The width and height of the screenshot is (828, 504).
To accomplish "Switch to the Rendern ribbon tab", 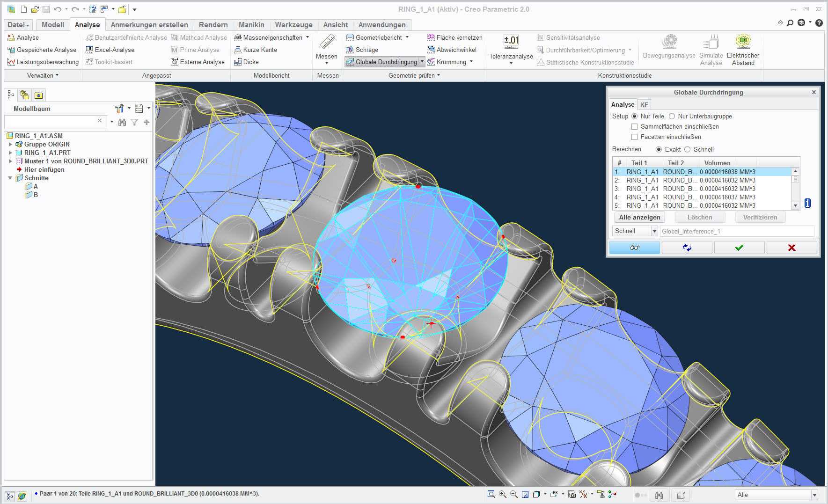I will [x=213, y=25].
